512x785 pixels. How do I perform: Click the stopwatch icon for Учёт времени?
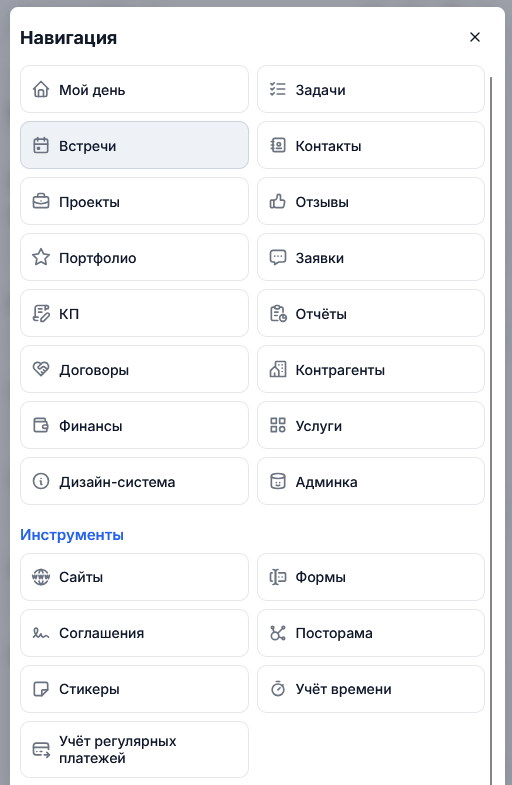pos(278,689)
